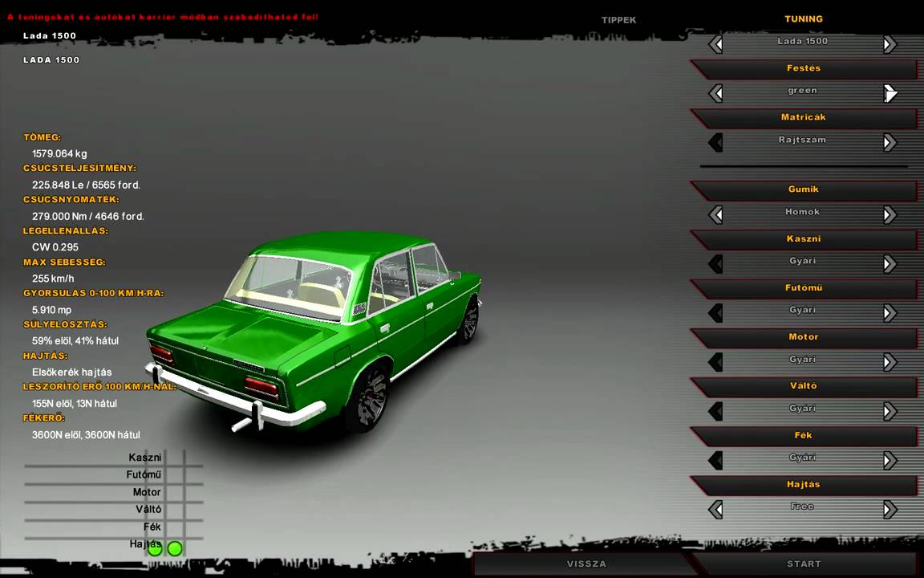The height and width of the screenshot is (578, 924).
Task: Click the CW 0.295 drag value
Action: tap(55, 247)
